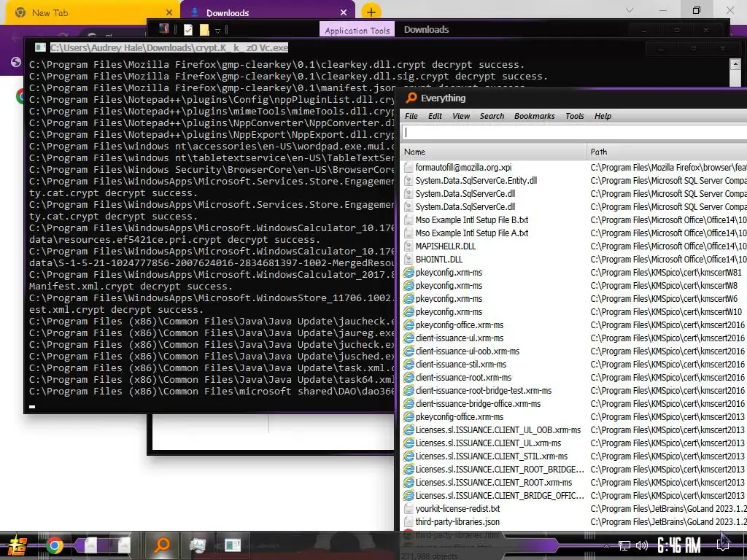Open the 6:46 AM taskbar clock
Viewport: 747px width, 560px height.
(679, 545)
